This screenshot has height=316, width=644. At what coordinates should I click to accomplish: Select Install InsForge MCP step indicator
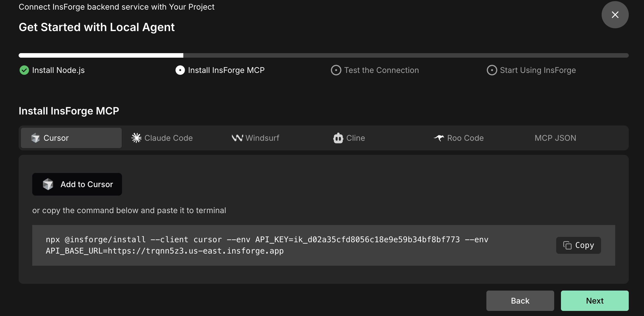[x=180, y=70]
